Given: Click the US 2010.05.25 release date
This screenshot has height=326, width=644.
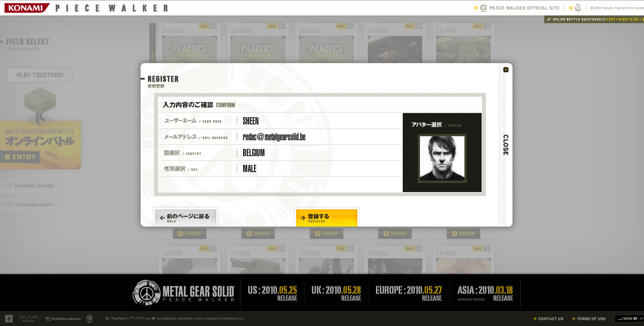Looking at the screenshot, I should point(273,293).
